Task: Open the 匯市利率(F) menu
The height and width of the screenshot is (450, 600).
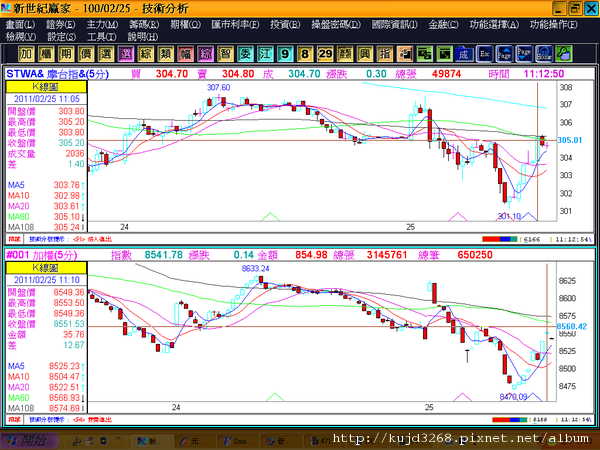Action: pyautogui.click(x=235, y=24)
